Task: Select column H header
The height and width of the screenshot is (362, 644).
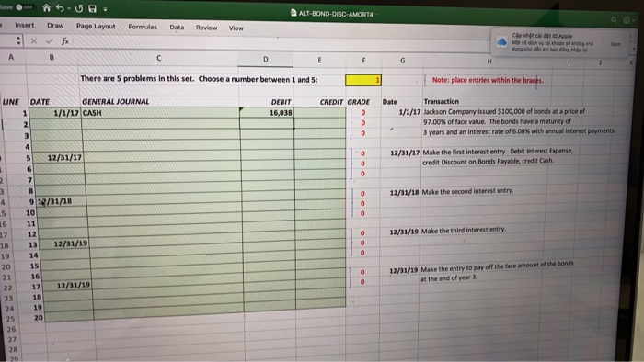Action: 489,62
